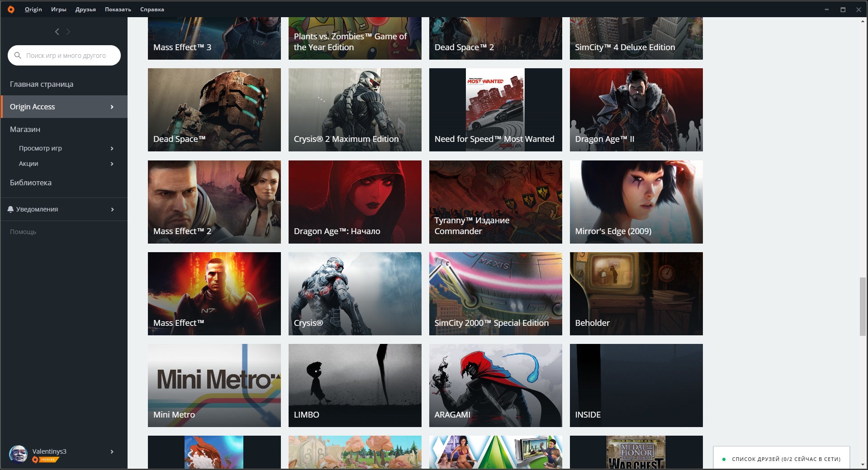Click the Origin logo icon
This screenshot has width=868, height=470.
[11, 9]
